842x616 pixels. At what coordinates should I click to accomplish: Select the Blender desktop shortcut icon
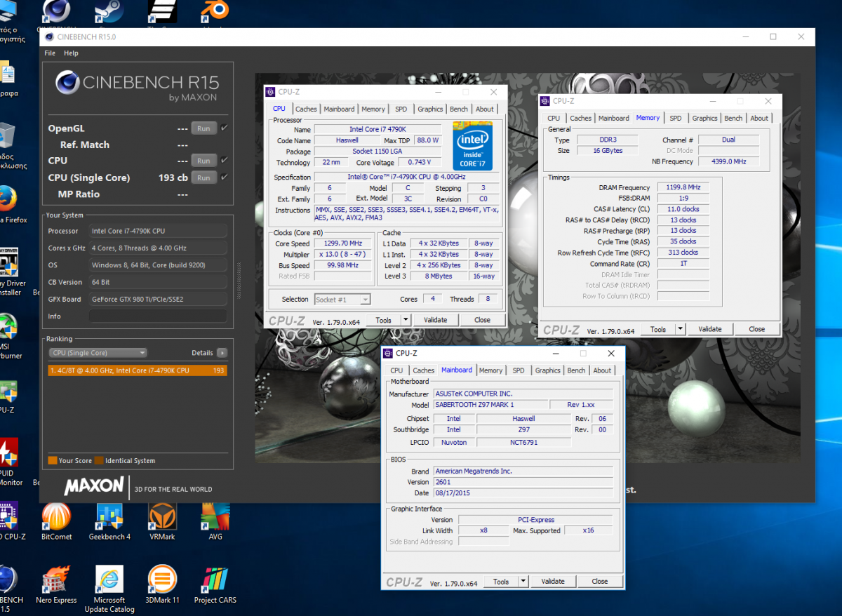[215, 13]
